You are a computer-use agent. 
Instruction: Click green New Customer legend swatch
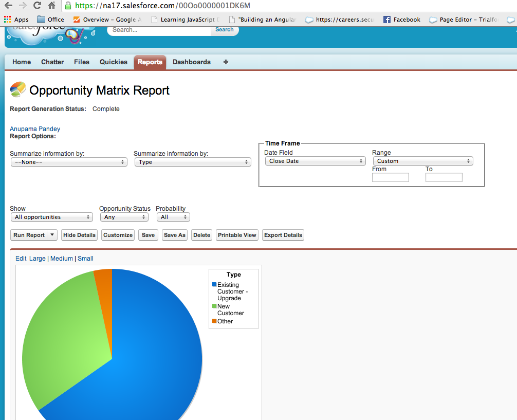214,306
